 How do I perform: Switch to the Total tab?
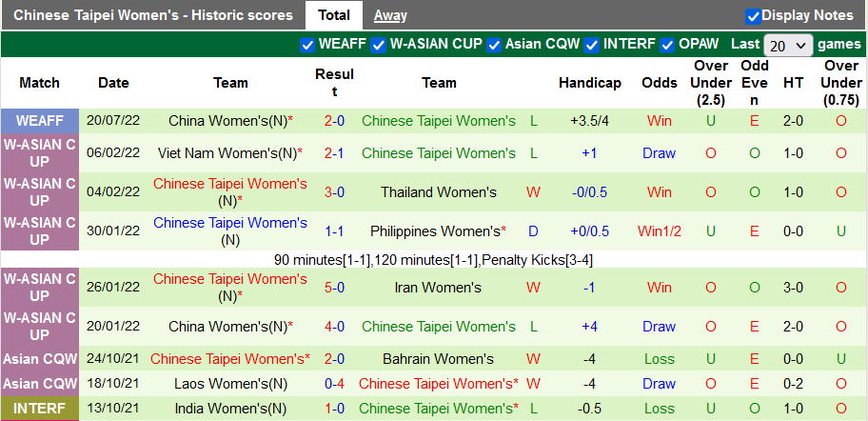tap(333, 15)
